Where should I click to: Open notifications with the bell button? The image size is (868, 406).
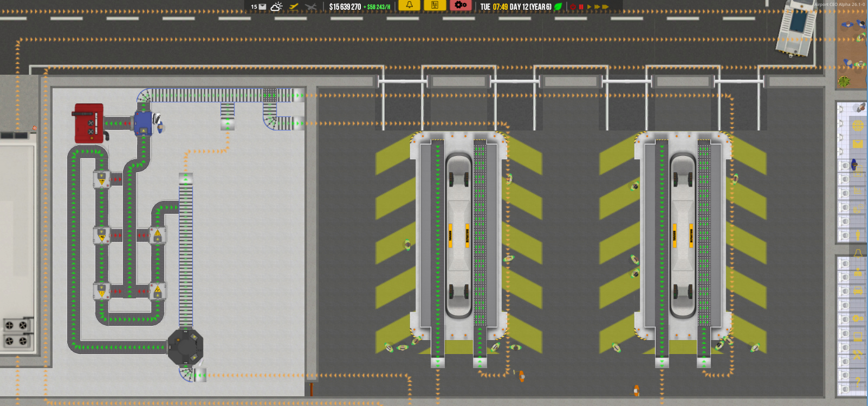[409, 5]
